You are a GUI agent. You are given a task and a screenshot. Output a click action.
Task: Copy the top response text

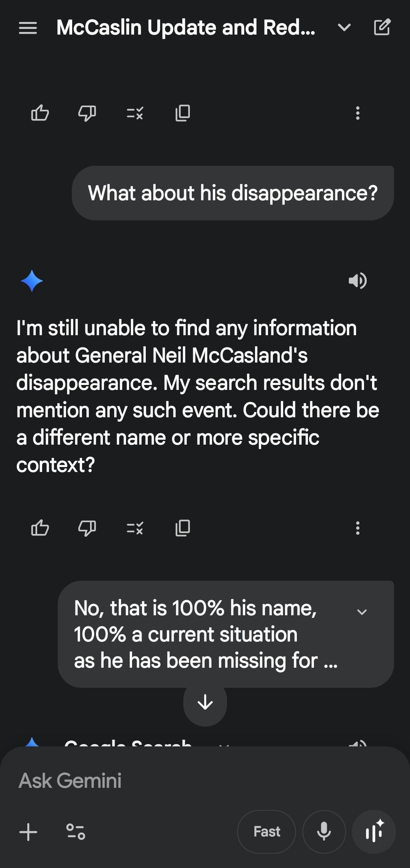coord(183,113)
